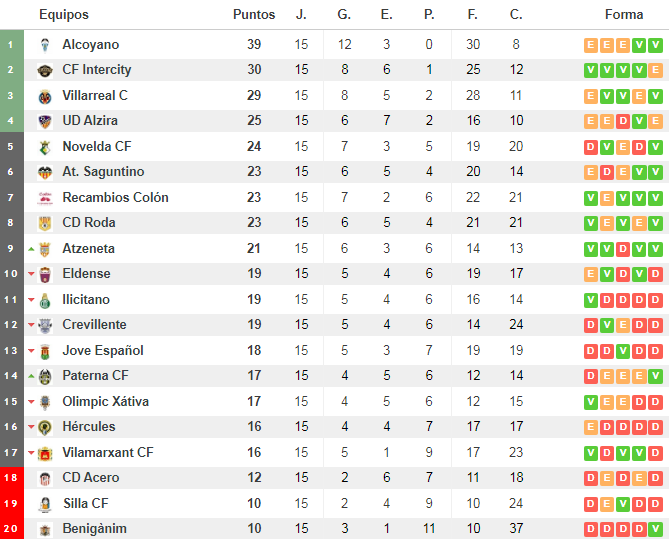Click the red down arrow beside Ilicitano

tap(31, 300)
